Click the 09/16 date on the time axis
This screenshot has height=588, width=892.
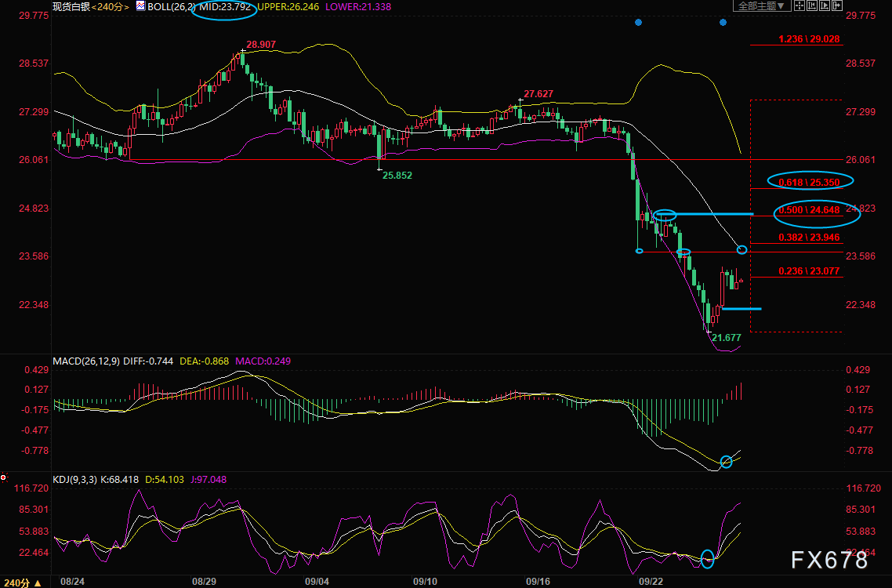click(538, 582)
